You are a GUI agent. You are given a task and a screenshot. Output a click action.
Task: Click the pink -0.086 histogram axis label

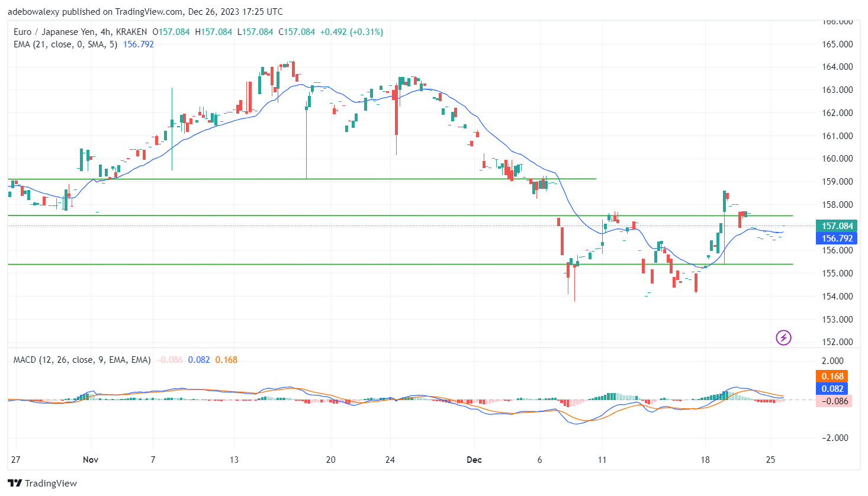(x=834, y=401)
